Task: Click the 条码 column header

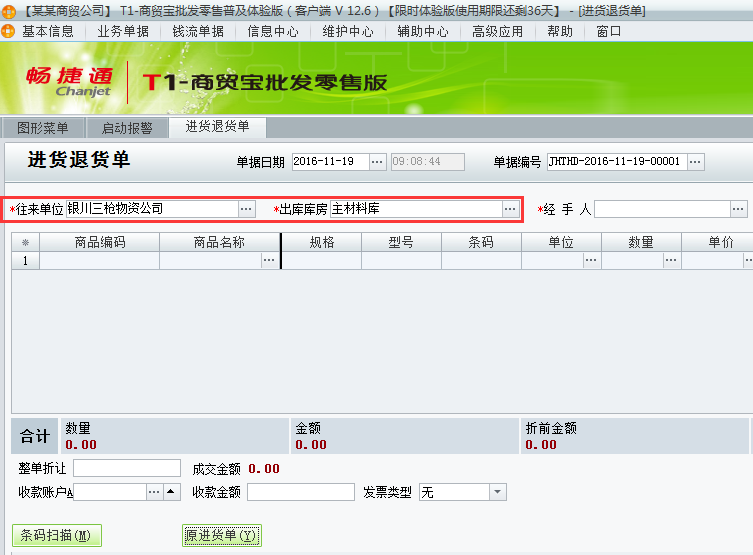Action: [481, 242]
